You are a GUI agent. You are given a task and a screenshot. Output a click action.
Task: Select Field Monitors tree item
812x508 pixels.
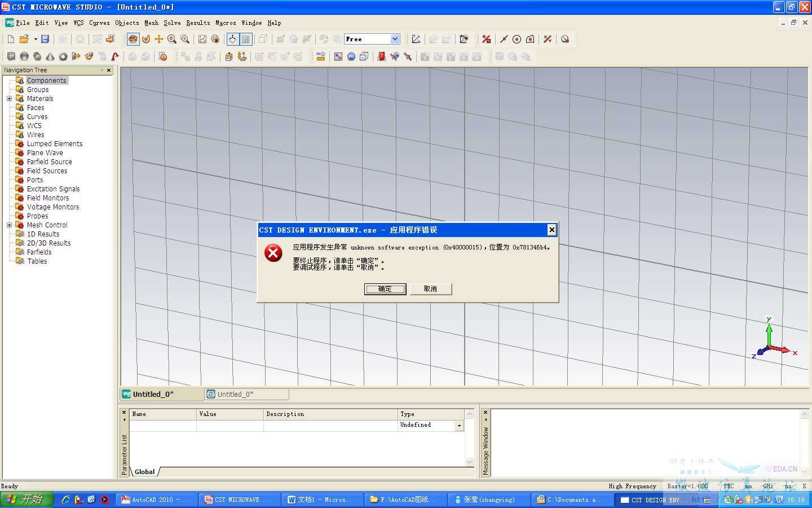point(48,198)
